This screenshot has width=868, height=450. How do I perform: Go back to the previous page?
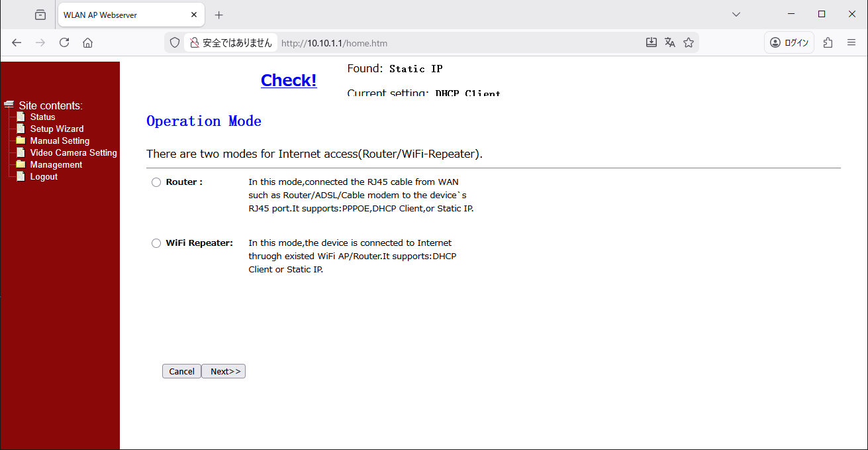(x=17, y=42)
